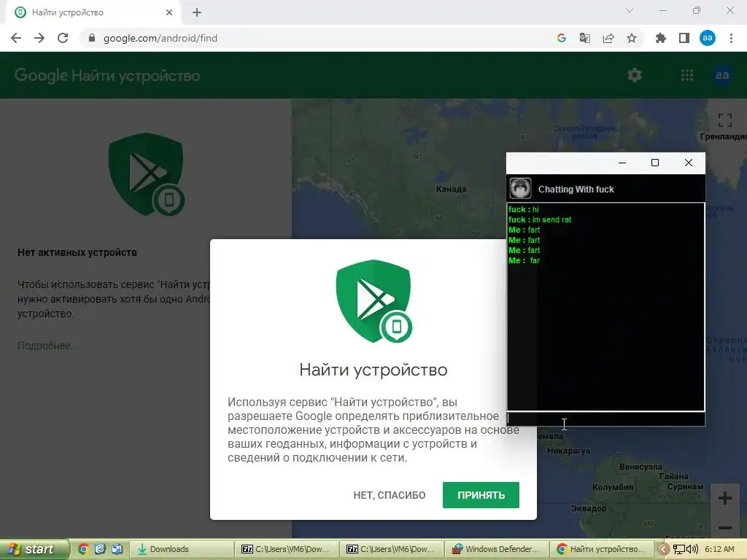Switch to Downloads taskbar window
The image size is (747, 560).
(182, 549)
